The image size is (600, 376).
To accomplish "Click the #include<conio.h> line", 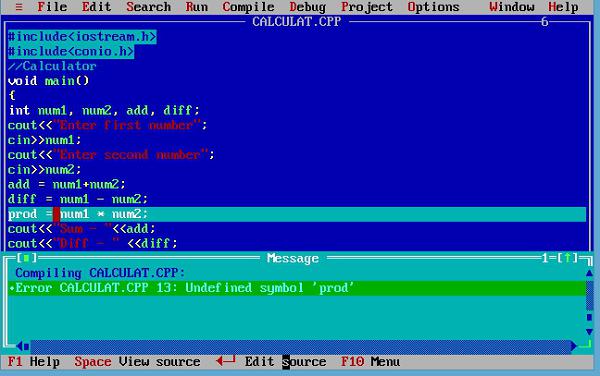I will click(71, 52).
